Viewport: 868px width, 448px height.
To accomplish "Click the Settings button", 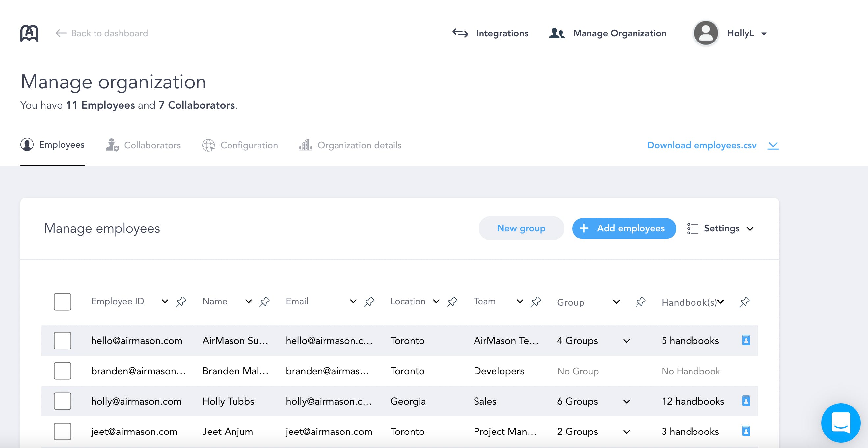I will 720,229.
